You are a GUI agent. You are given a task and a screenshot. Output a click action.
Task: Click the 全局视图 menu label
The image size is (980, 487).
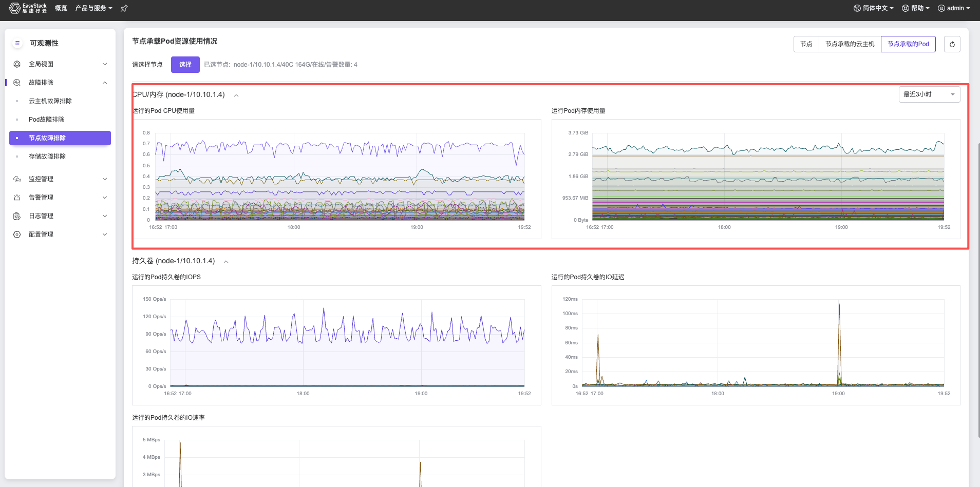click(x=41, y=64)
